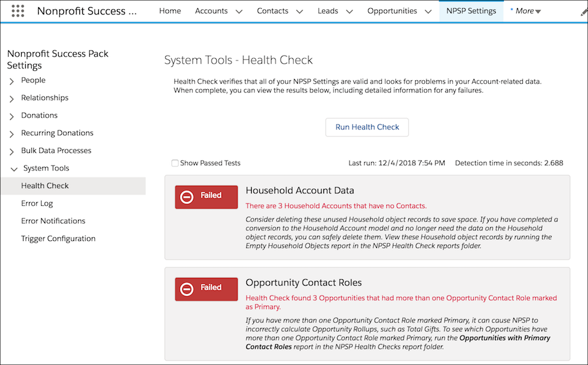Click the Donations label in sidebar
The height and width of the screenshot is (365, 588).
tap(39, 115)
